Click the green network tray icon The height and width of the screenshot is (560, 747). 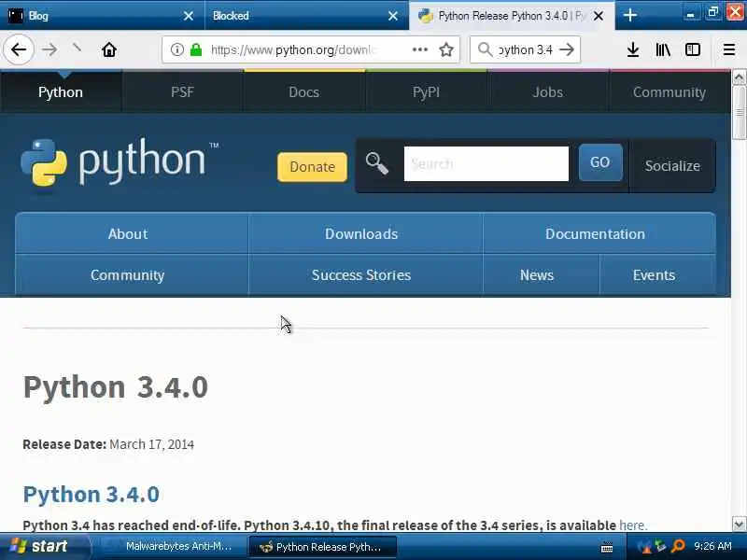(x=660, y=546)
